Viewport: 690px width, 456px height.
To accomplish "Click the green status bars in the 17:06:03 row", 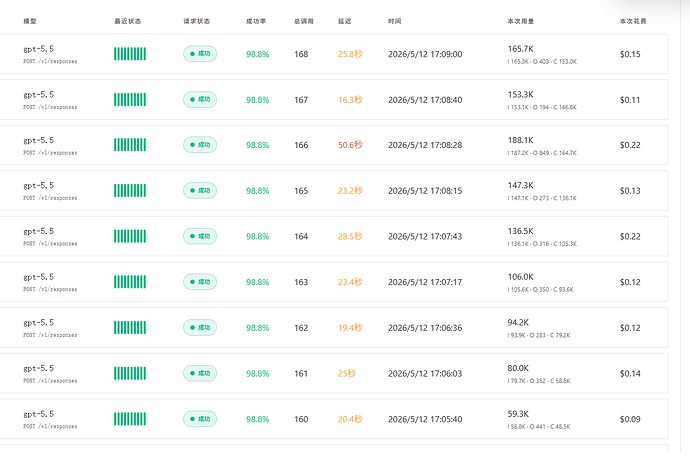I will point(130,373).
